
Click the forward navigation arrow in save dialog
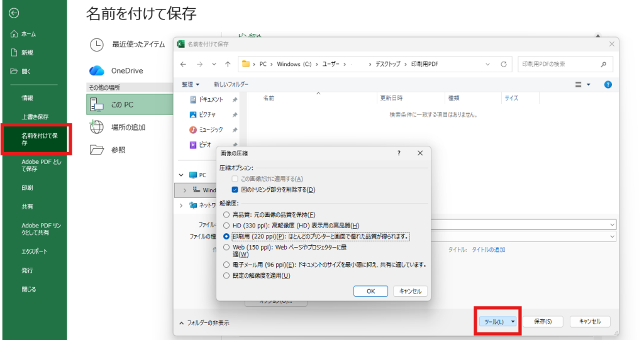(x=199, y=64)
